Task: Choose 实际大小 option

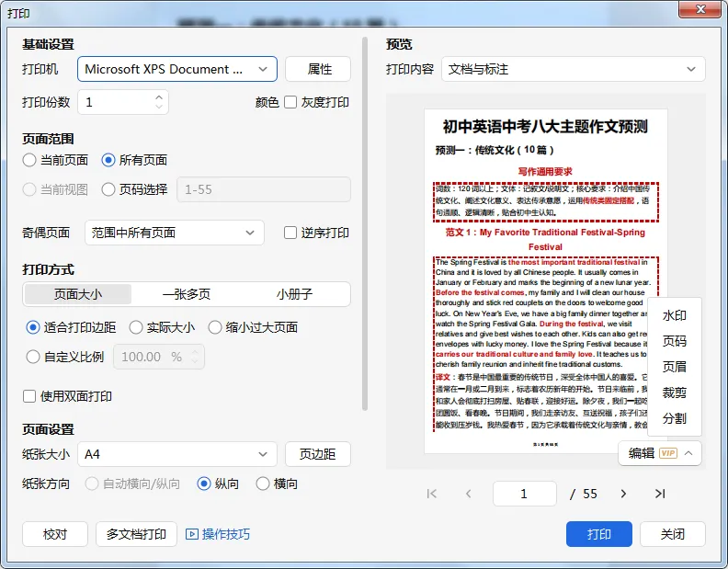Action: click(x=135, y=327)
